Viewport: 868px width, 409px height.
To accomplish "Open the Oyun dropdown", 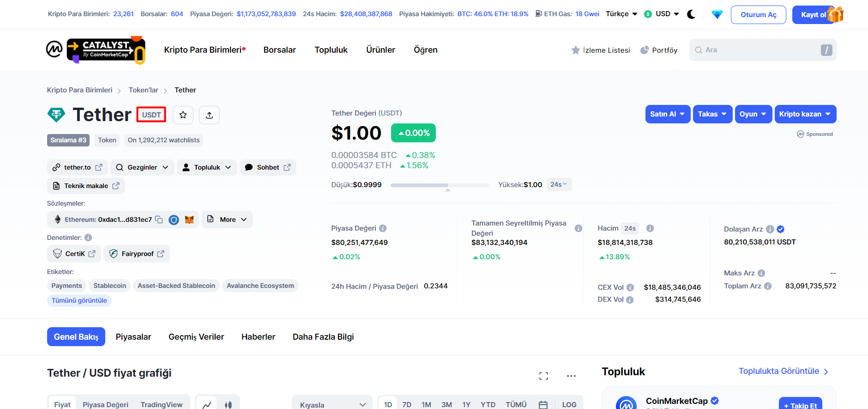I will click(753, 114).
